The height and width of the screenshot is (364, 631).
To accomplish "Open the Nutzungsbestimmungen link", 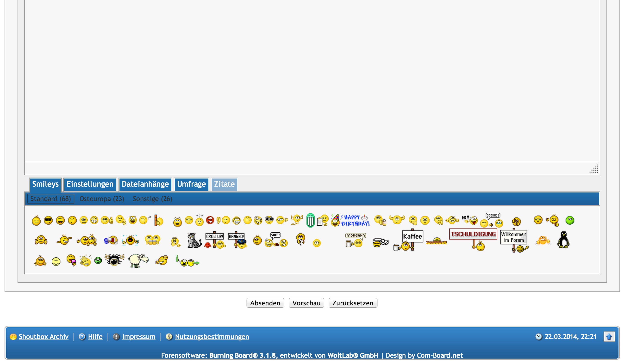I will [x=212, y=337].
